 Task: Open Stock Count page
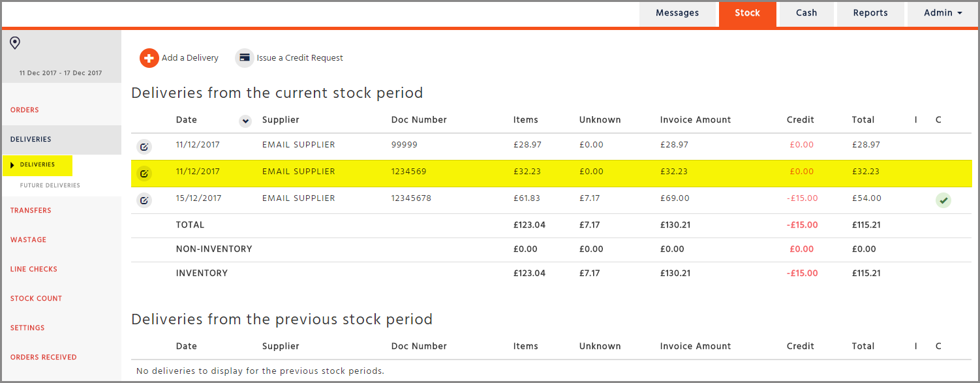point(36,299)
